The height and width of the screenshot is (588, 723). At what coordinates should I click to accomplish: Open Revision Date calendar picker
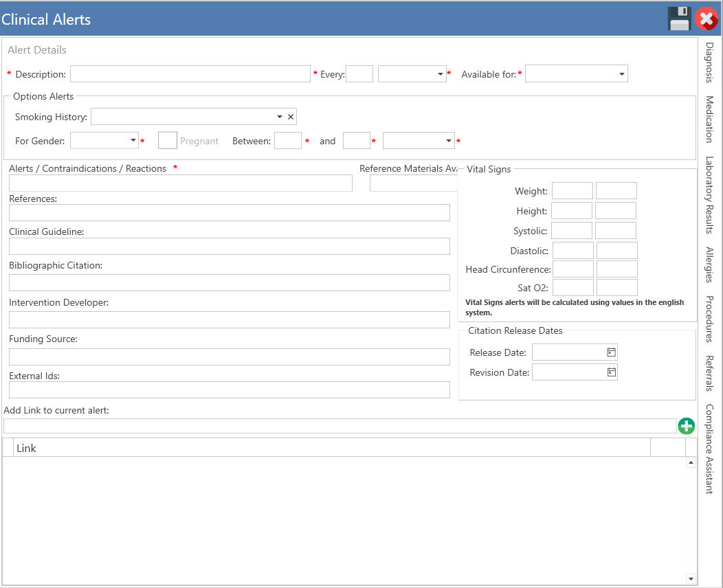[612, 372]
